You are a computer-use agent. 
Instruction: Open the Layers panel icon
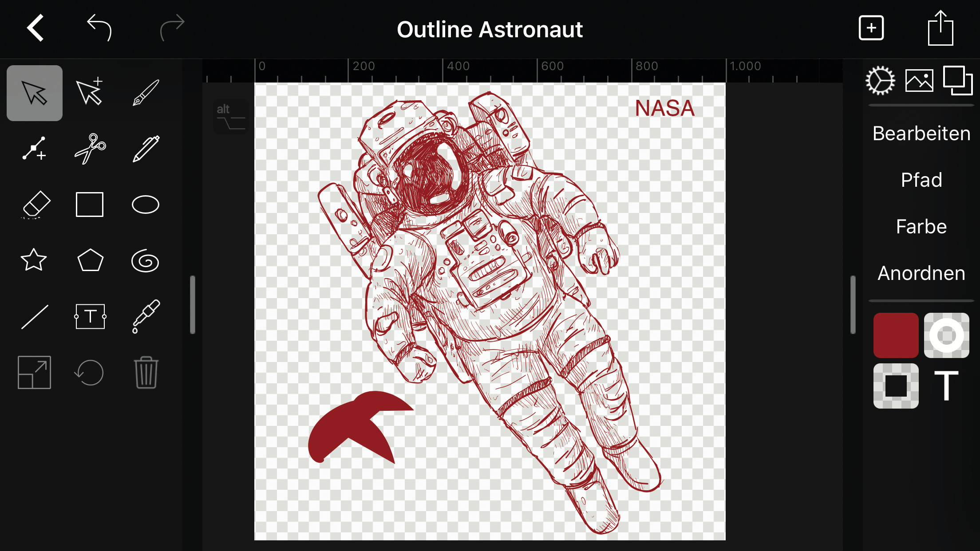point(957,81)
